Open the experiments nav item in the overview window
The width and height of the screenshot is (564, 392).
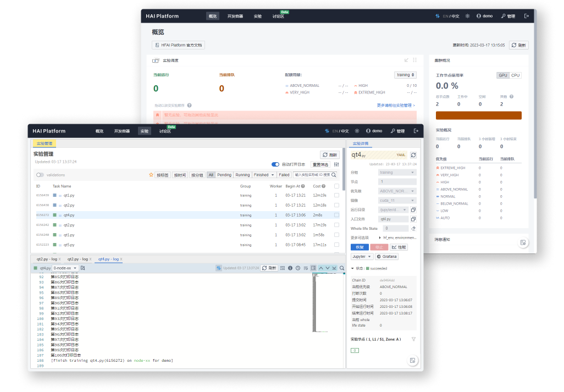pos(258,16)
